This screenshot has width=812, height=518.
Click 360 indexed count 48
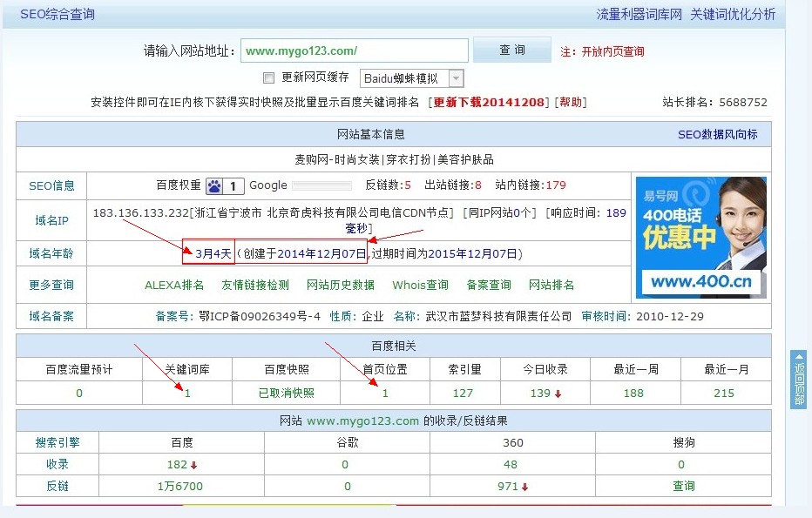coord(510,465)
